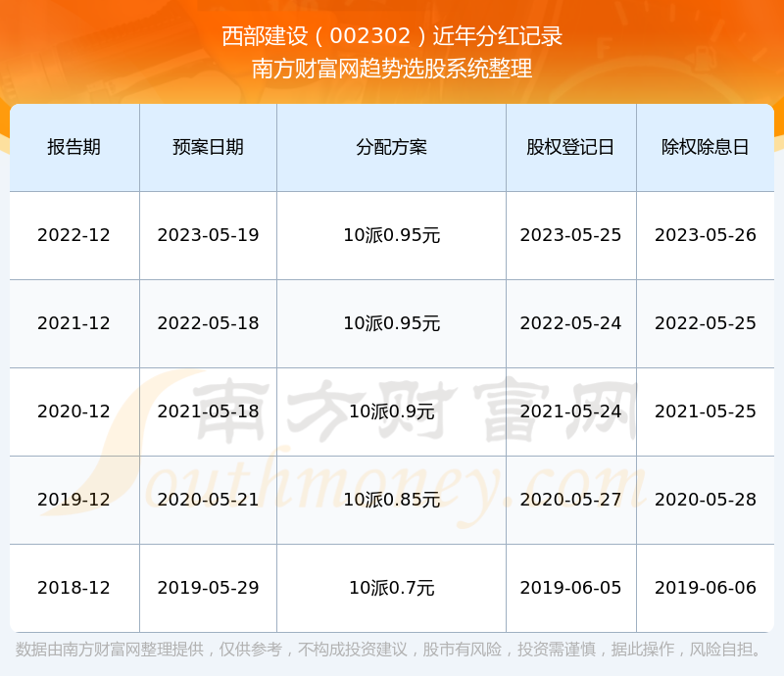This screenshot has height=676, width=784.
Task: Click proposal date 2022-05-18
Action: click(208, 323)
